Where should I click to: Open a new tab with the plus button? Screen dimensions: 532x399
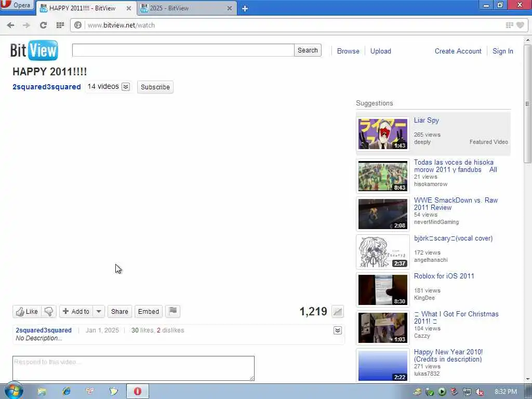(x=245, y=8)
